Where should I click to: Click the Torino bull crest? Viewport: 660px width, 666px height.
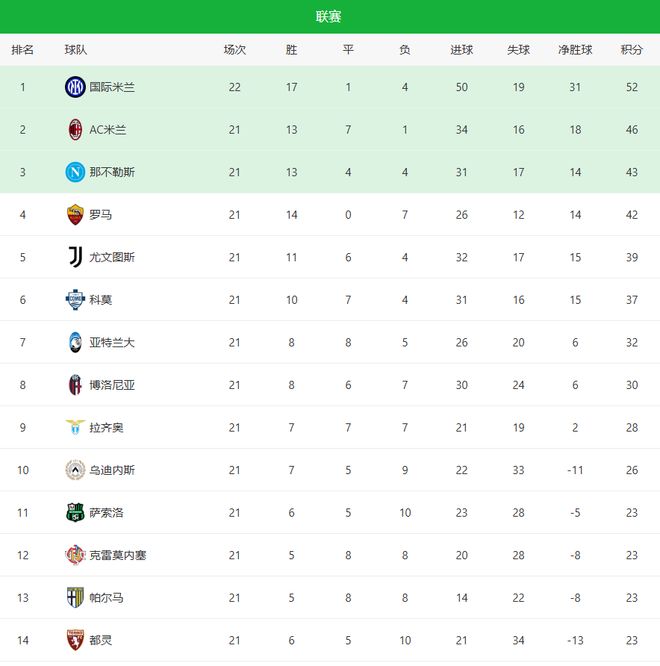click(75, 639)
